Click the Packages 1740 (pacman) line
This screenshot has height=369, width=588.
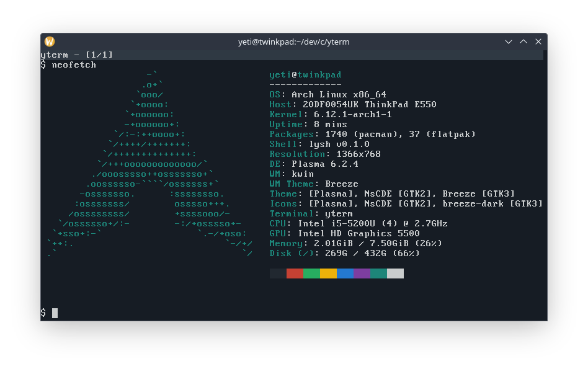pyautogui.click(x=372, y=134)
